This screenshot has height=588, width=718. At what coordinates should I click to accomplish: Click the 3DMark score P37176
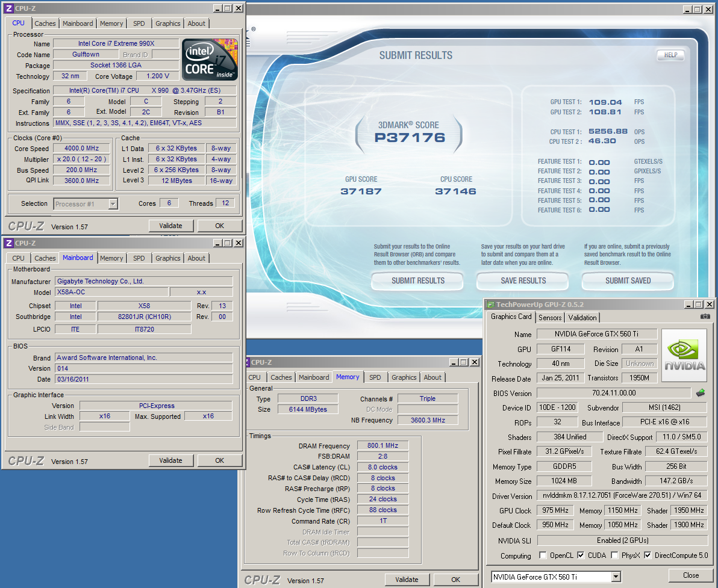[x=410, y=137]
